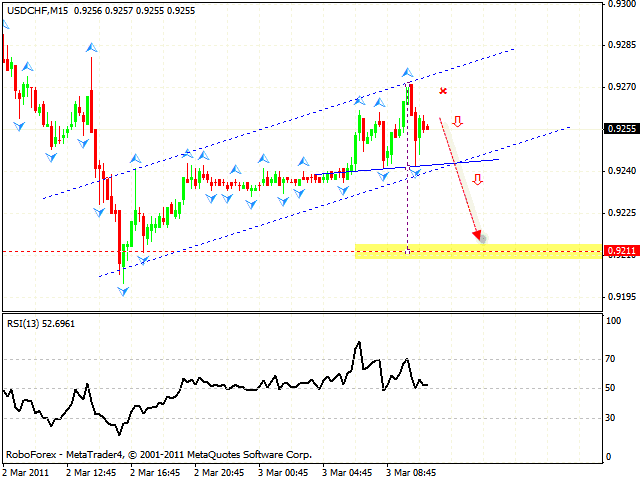Select the lower hollow red down arrow
This screenshot has width=640, height=480.
coord(477,180)
